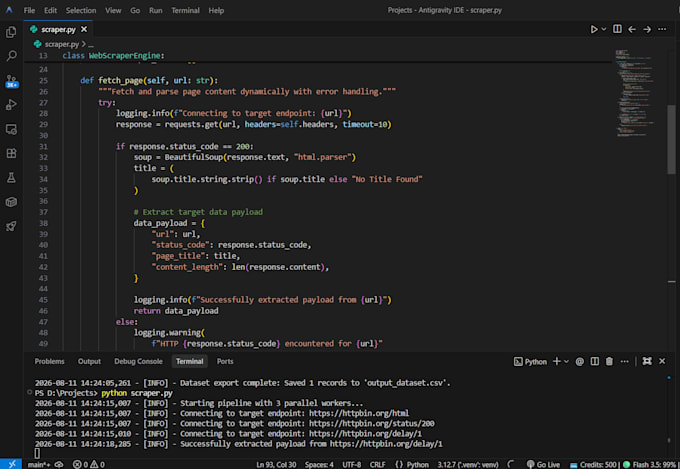Click the @ mention icon in terminal toolbar
This screenshot has width=680, height=469.
pyautogui.click(x=579, y=361)
